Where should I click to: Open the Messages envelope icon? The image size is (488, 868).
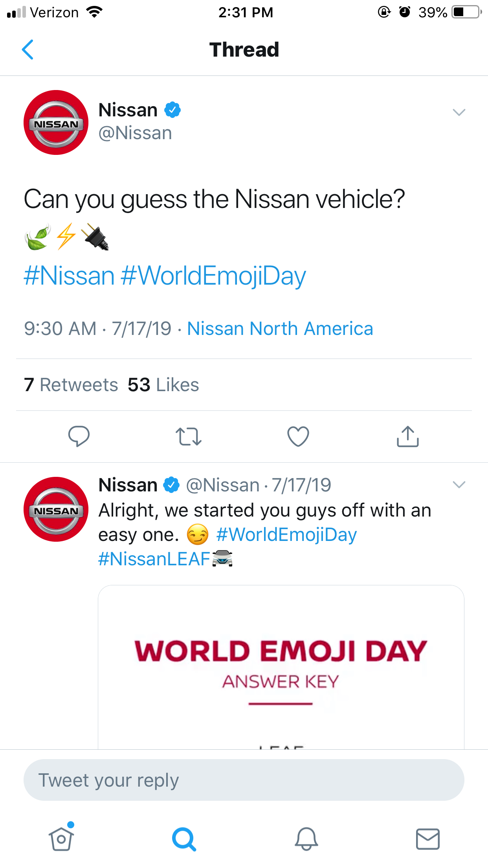(428, 839)
